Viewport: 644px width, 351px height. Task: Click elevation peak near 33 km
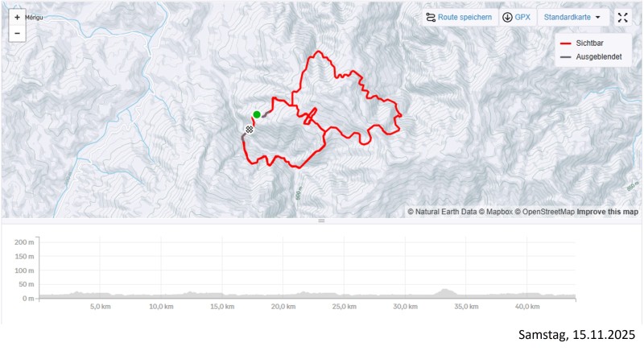click(x=444, y=291)
